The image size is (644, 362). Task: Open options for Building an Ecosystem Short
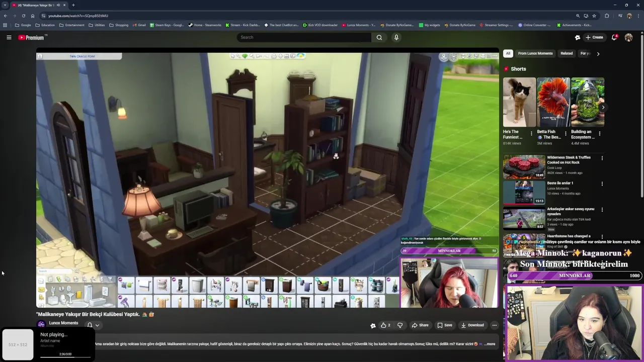(x=599, y=134)
